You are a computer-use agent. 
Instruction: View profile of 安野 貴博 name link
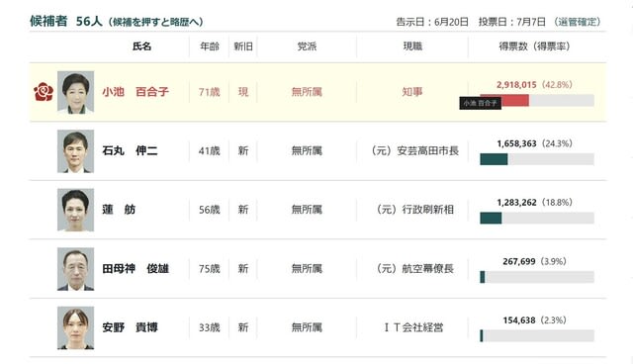click(x=130, y=327)
